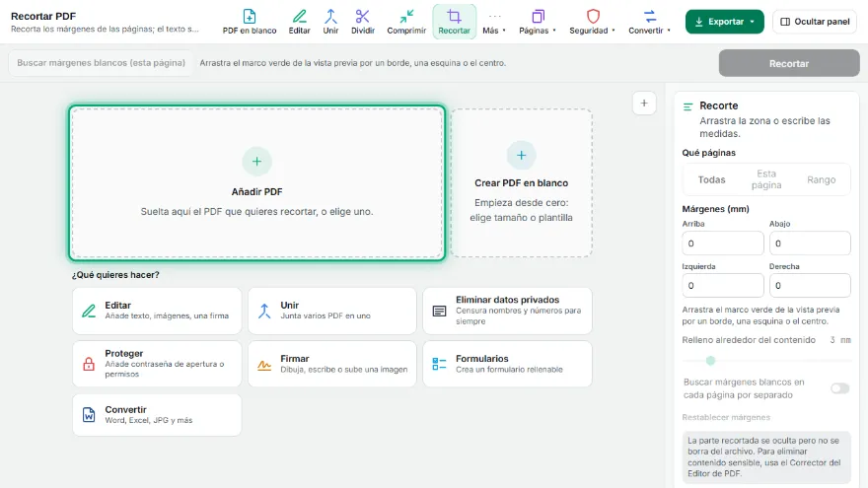Click the Restablecer márgenes link
The width and height of the screenshot is (868, 488).
click(x=726, y=417)
